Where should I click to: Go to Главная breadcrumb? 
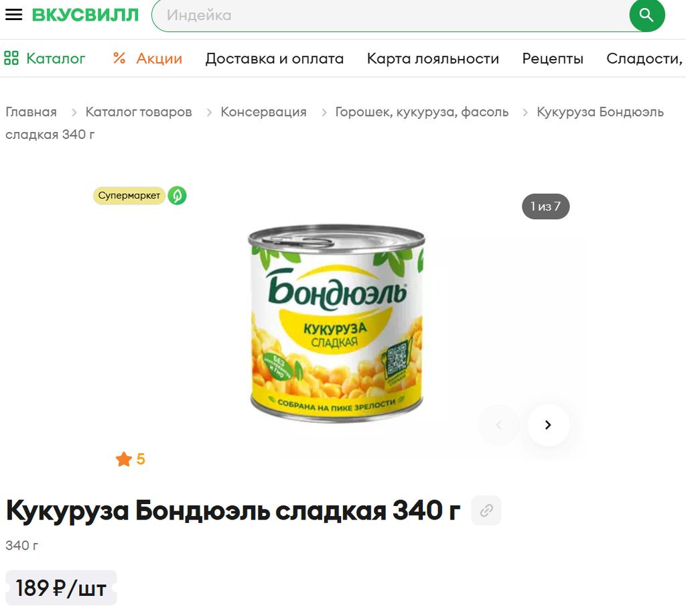coord(31,112)
